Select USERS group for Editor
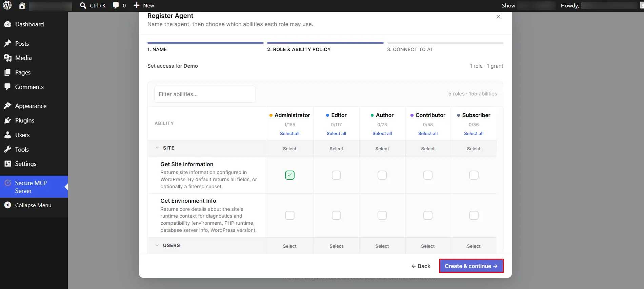This screenshot has height=289, width=644. [x=336, y=246]
